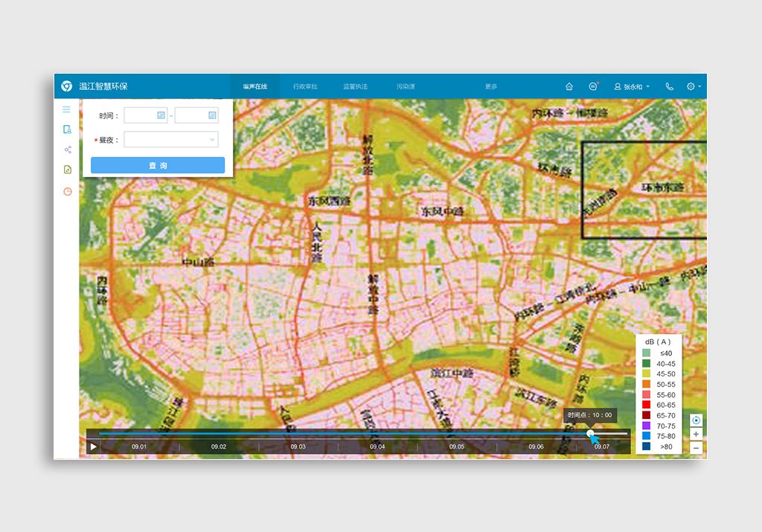The image size is (762, 532).
Task: Open the 更多 menu
Action: pyautogui.click(x=491, y=86)
